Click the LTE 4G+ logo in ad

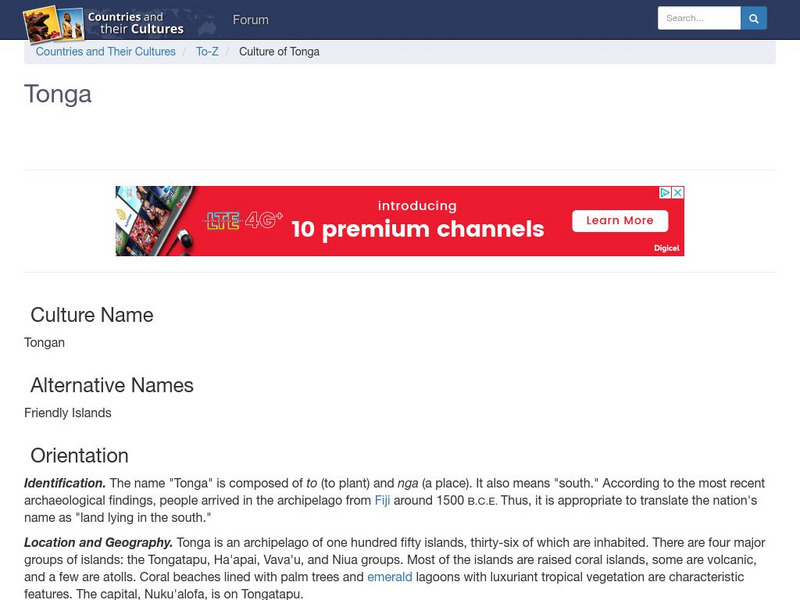click(x=244, y=221)
